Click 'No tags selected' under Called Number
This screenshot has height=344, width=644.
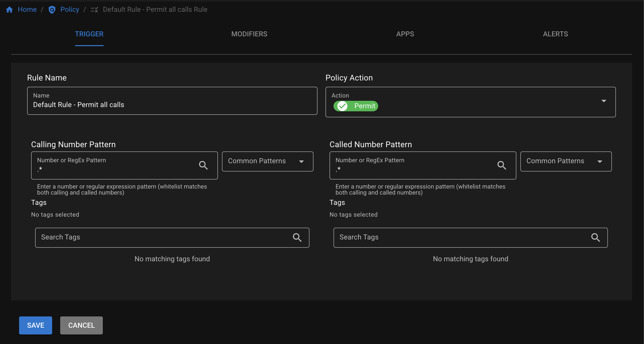[x=354, y=215]
